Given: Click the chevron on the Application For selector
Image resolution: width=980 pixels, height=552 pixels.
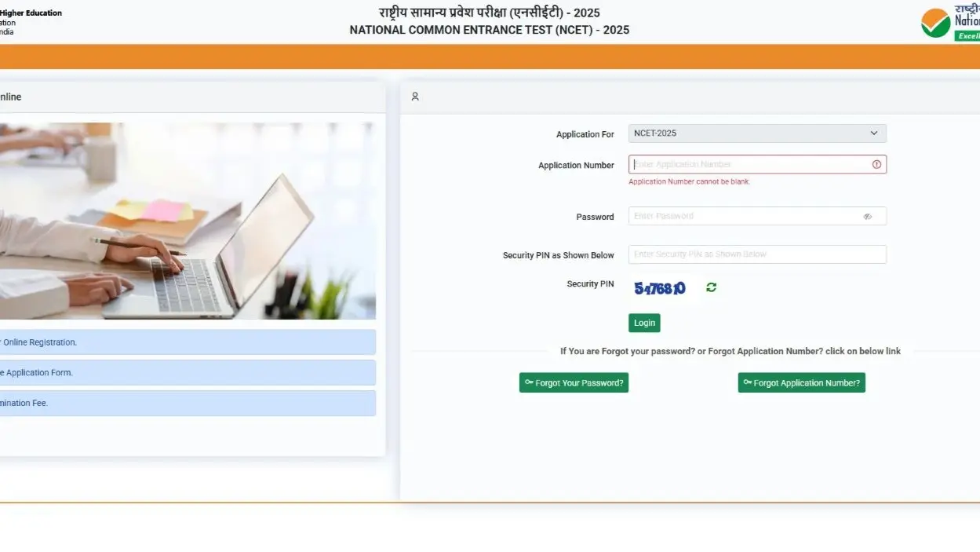Looking at the screenshot, I should [x=873, y=133].
